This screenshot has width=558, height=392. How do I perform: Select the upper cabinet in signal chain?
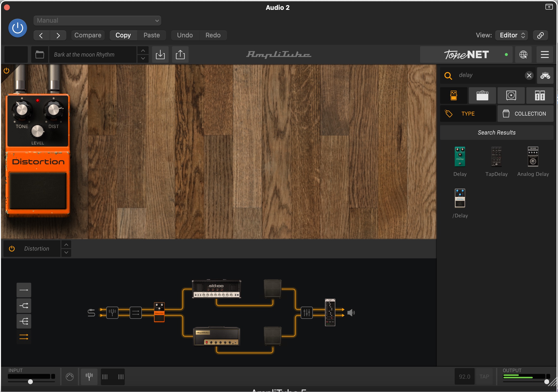273,288
